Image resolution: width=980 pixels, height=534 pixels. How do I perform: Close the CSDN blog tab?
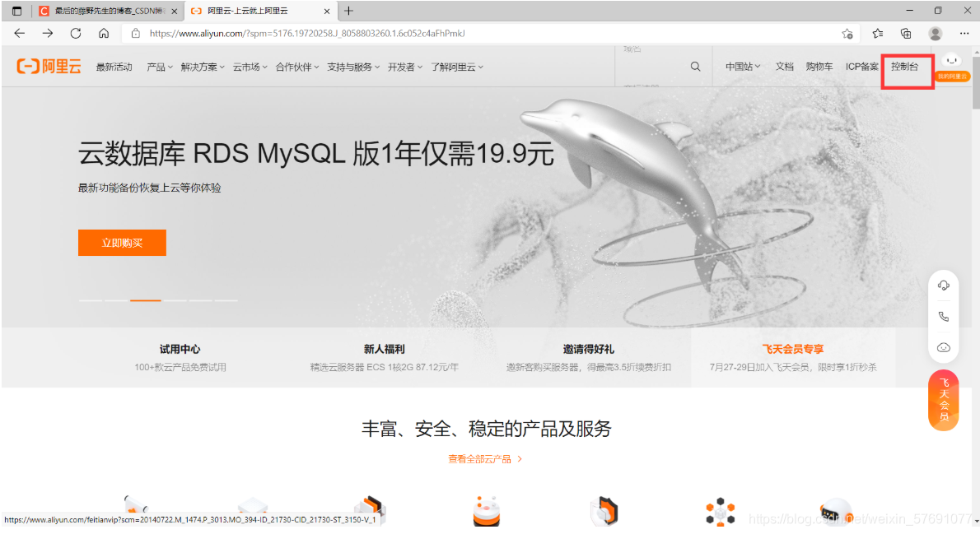click(175, 12)
